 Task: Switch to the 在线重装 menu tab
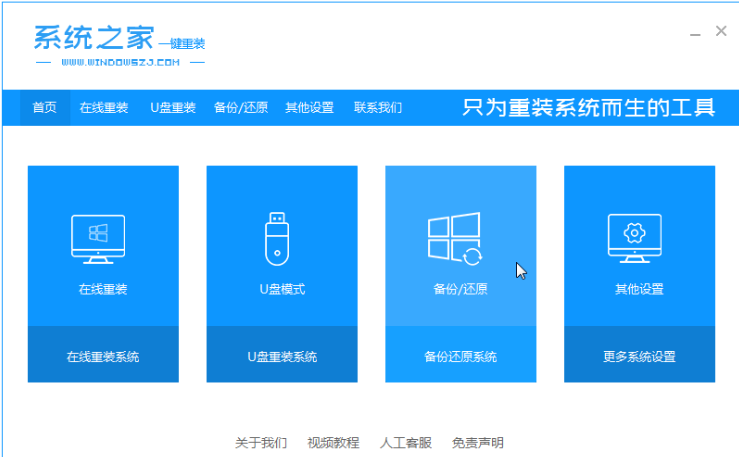(x=104, y=108)
